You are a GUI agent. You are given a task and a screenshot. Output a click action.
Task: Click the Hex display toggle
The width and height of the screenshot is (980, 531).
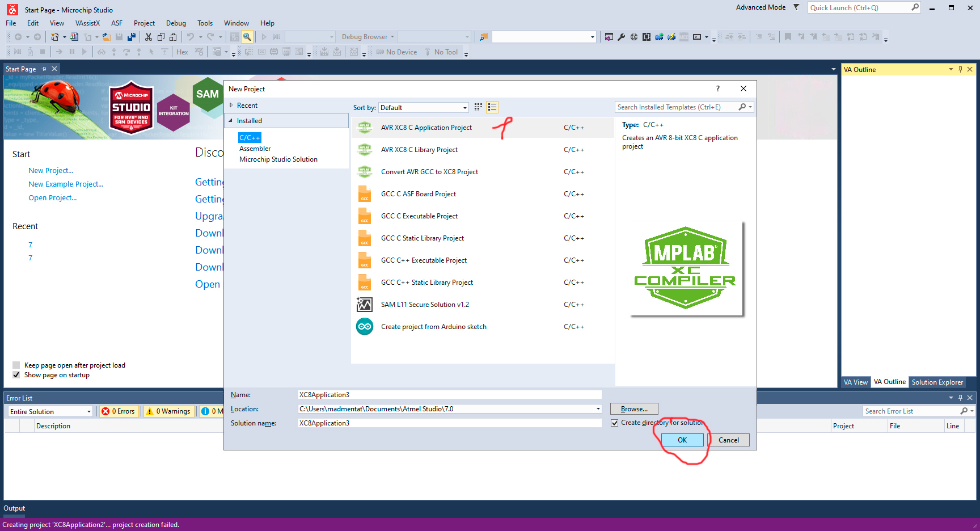[182, 52]
